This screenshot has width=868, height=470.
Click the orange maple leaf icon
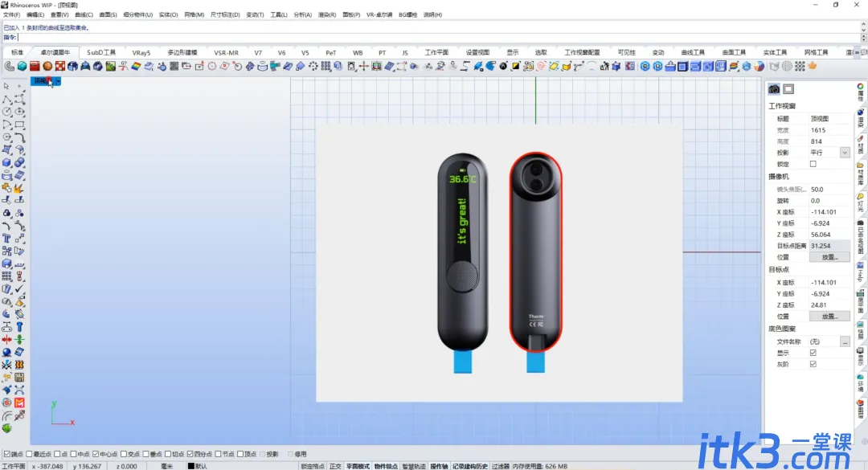point(812,66)
